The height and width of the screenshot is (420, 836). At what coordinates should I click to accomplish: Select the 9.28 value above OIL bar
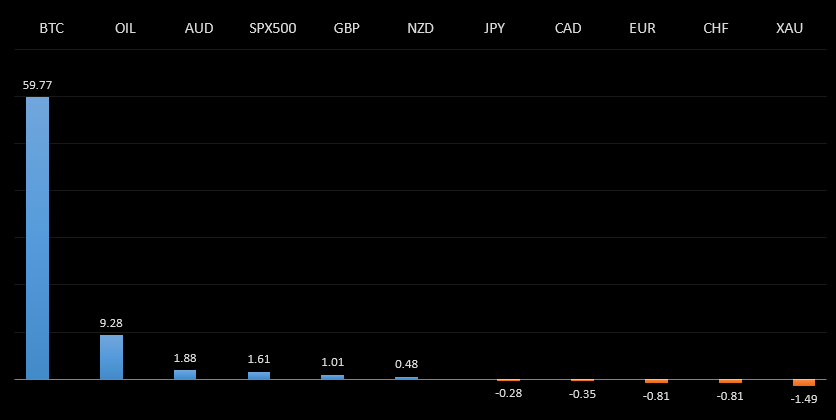pyautogui.click(x=111, y=323)
